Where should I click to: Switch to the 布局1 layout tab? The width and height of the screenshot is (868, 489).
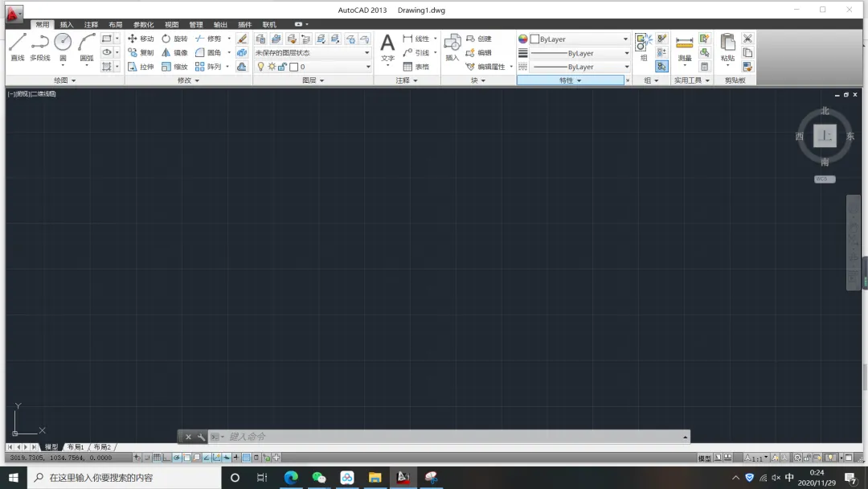pyautogui.click(x=76, y=447)
